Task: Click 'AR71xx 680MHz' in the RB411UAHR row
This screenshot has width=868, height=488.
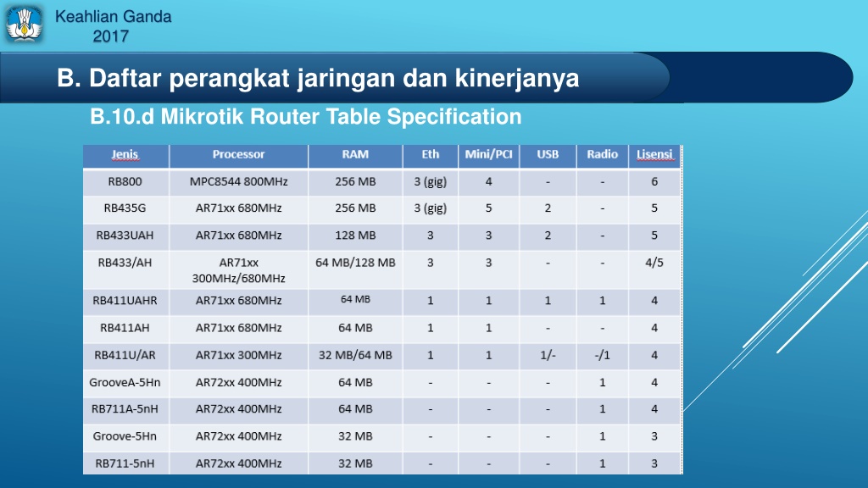Action: (238, 301)
